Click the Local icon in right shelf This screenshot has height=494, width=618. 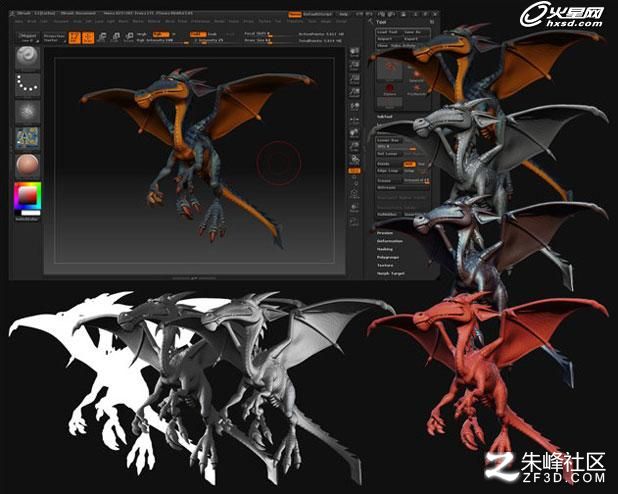[354, 107]
